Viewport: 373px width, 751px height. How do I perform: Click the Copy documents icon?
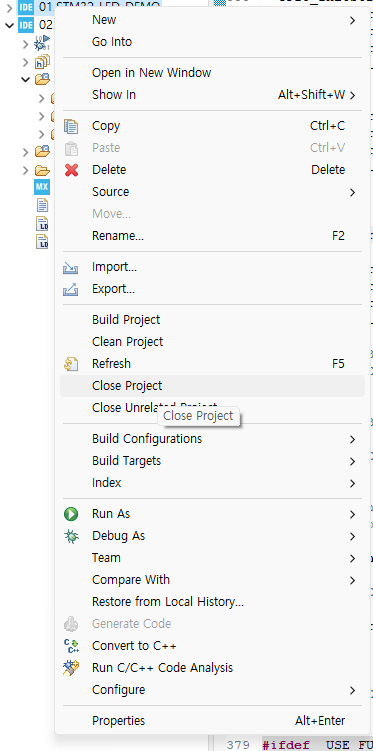[71, 126]
